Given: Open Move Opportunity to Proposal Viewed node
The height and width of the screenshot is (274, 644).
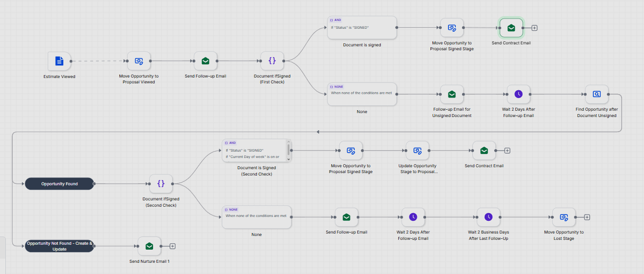Looking at the screenshot, I should pos(139,61).
